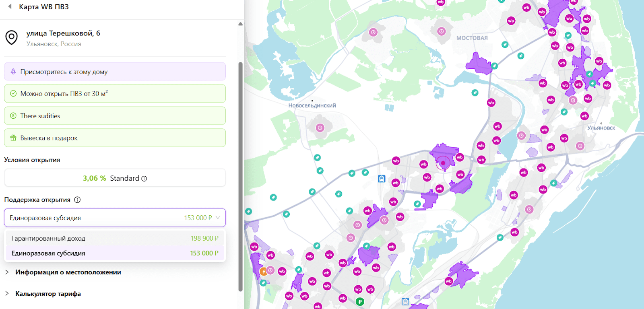Click the Условия открытия heading
Screen dimensions: 644x309
[32, 160]
